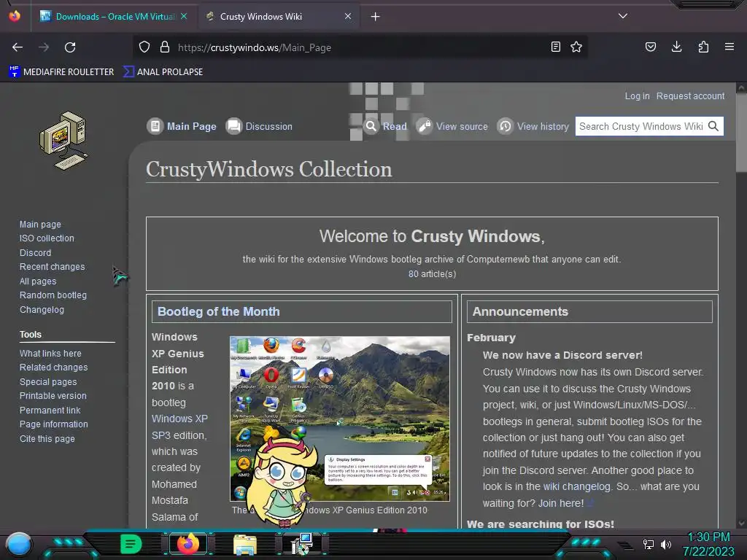
Task: Click the Log in link
Action: click(x=637, y=96)
